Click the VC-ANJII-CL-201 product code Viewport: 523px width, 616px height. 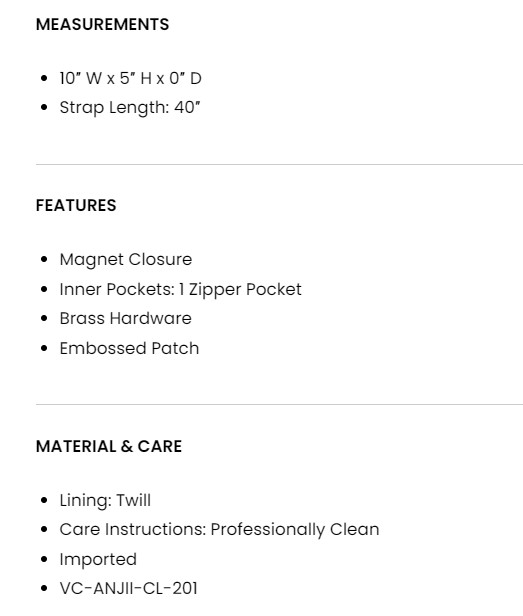click(x=128, y=588)
